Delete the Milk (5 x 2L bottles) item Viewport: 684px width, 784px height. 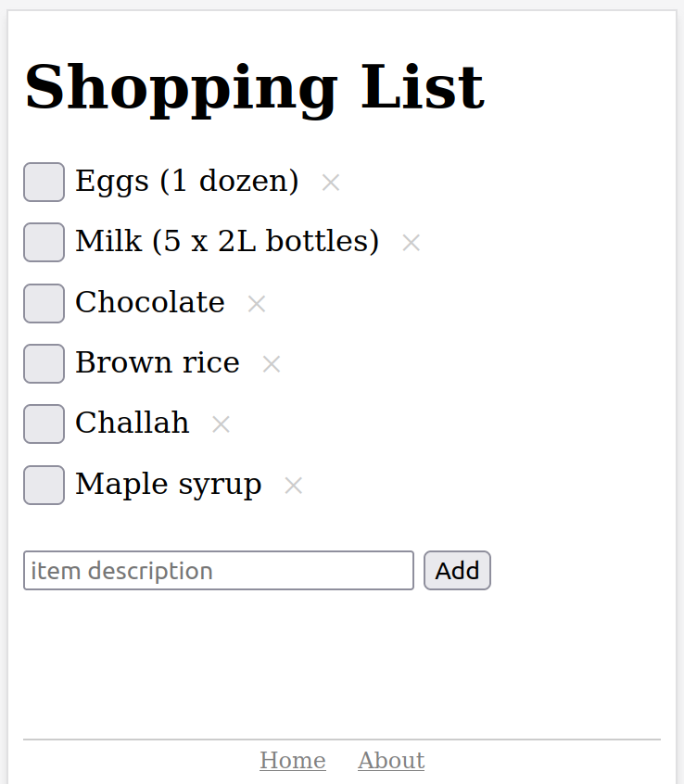[411, 243]
